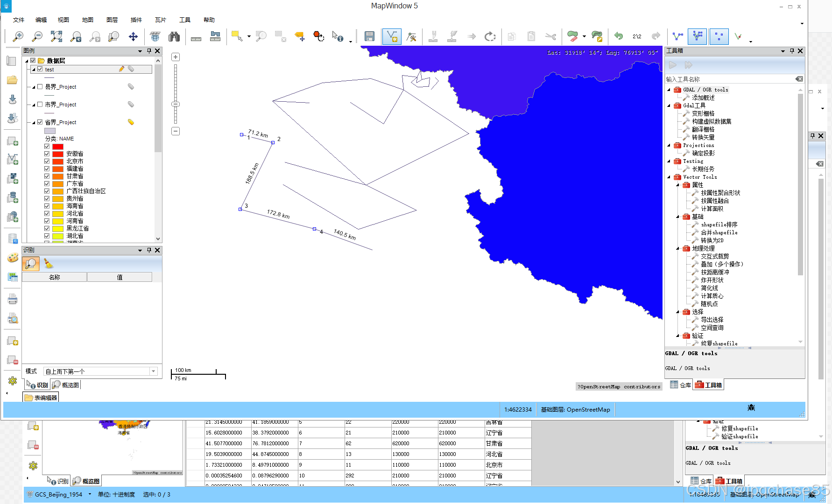Open the identify mode dropdown 自上而下第一个
The width and height of the screenshot is (832, 504).
coord(153,371)
